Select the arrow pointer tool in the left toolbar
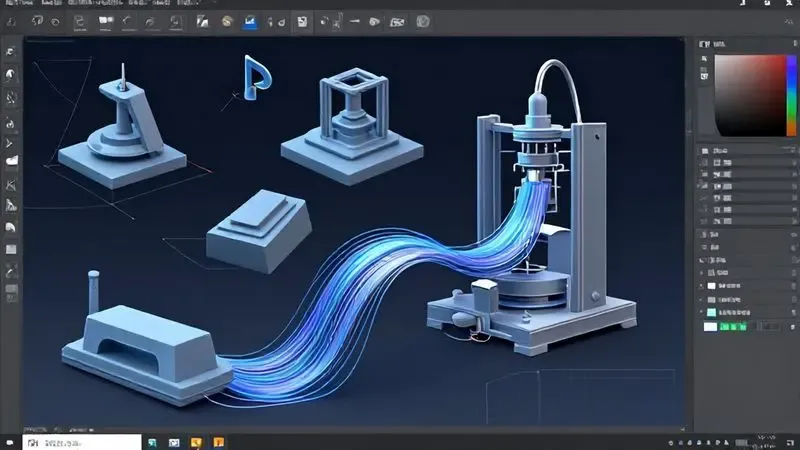The height and width of the screenshot is (450, 800). [x=10, y=143]
